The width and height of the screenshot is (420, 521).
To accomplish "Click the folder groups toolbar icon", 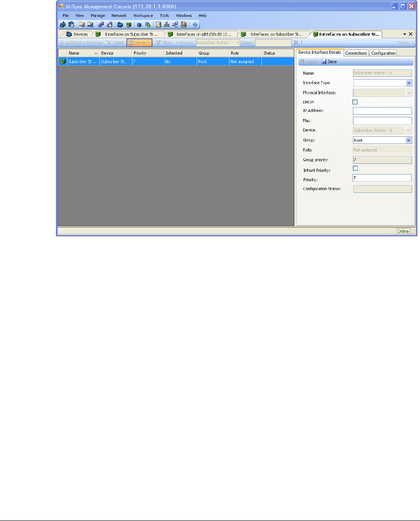I will [x=82, y=24].
